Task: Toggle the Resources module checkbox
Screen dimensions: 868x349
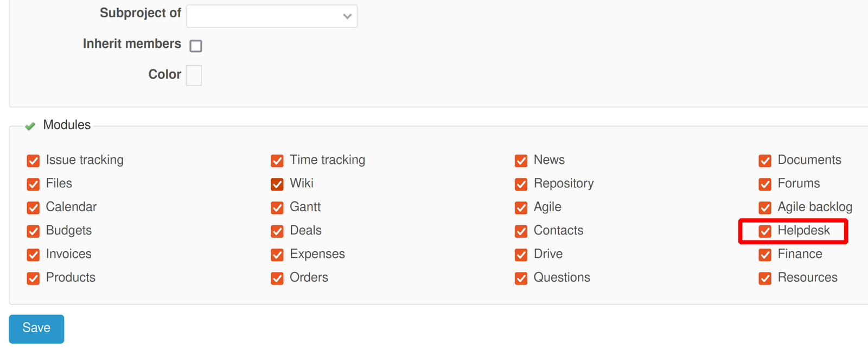Action: coord(765,278)
